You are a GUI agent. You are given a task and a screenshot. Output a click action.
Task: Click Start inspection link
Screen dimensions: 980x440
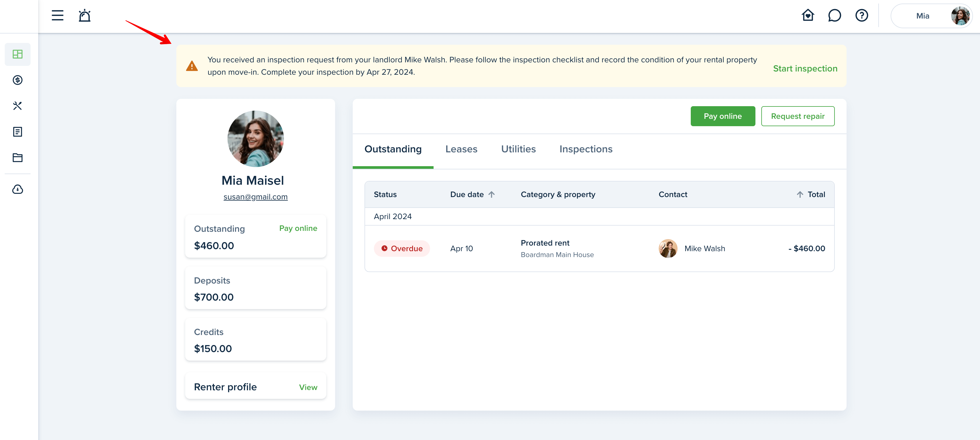805,69
